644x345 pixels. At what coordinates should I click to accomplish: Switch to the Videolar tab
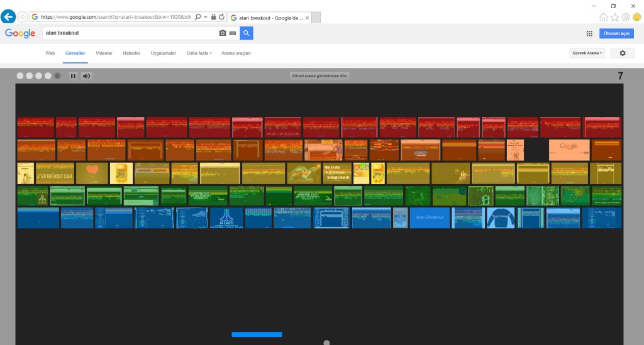104,53
